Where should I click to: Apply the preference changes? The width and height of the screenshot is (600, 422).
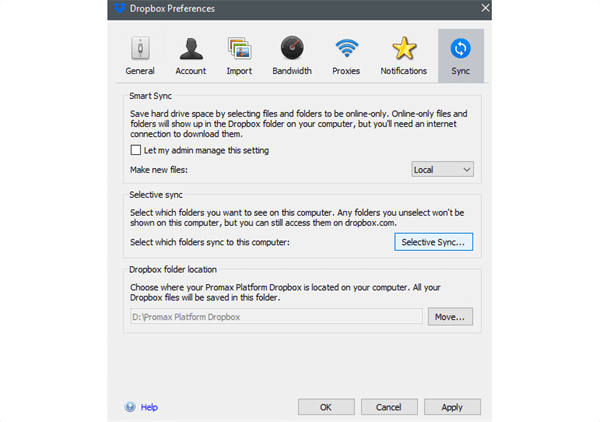452,407
